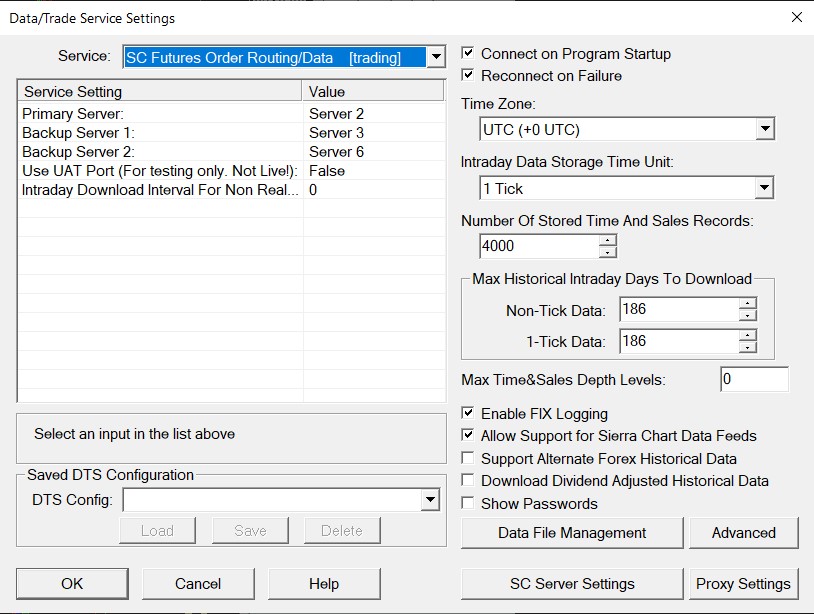Image resolution: width=814 pixels, height=614 pixels.
Task: Decrease Stored Time And Sales Records value
Action: pos(607,252)
